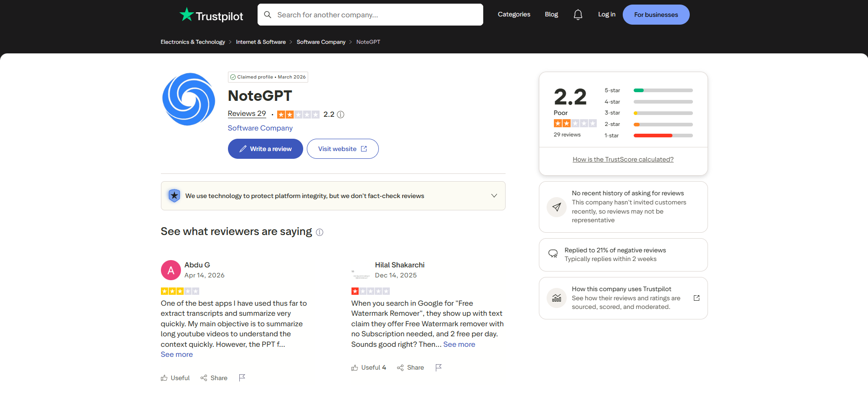Click the 29 reviews text in rating card
Viewport: 868px width, 397px height.
point(567,135)
